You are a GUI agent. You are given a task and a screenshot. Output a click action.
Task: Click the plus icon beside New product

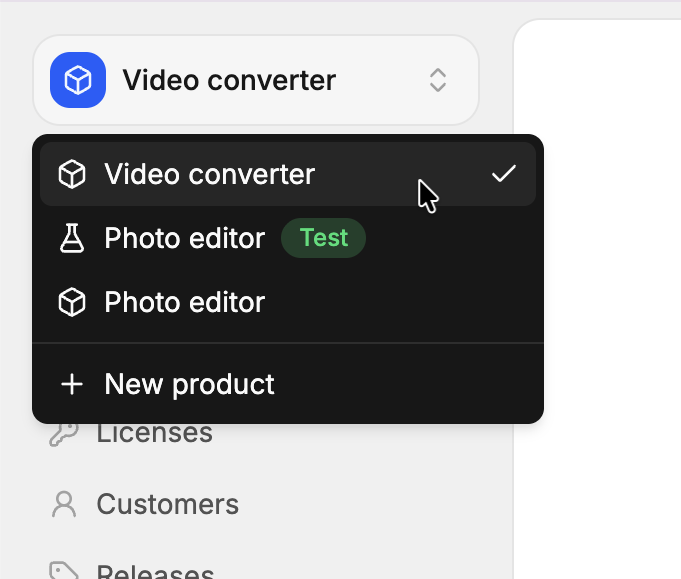click(72, 384)
